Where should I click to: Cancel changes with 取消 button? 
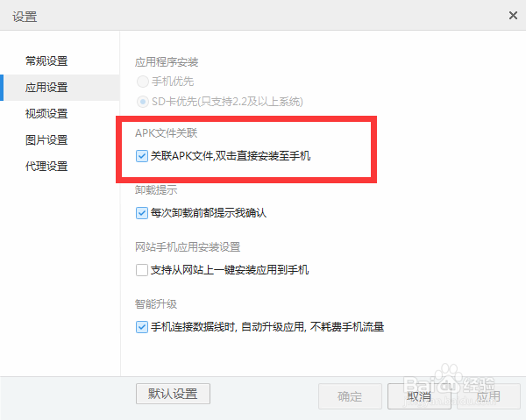click(419, 396)
